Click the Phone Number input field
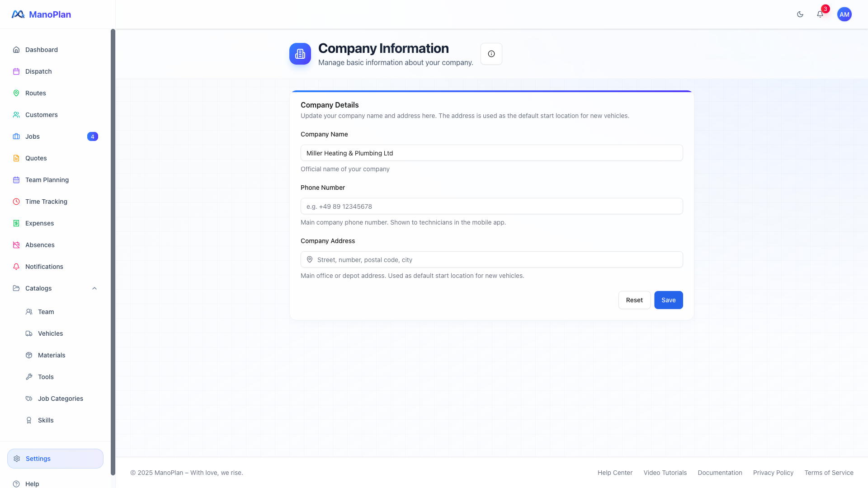Image resolution: width=868 pixels, height=488 pixels. 491,206
